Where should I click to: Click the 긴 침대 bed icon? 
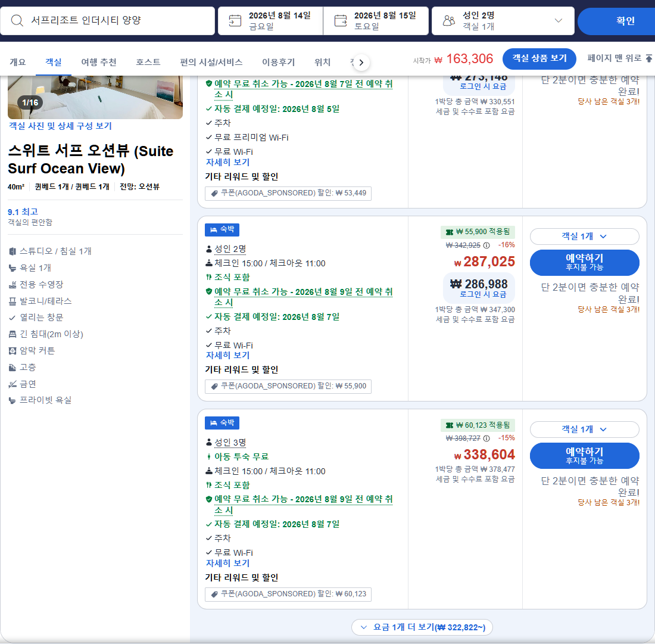(x=13, y=334)
